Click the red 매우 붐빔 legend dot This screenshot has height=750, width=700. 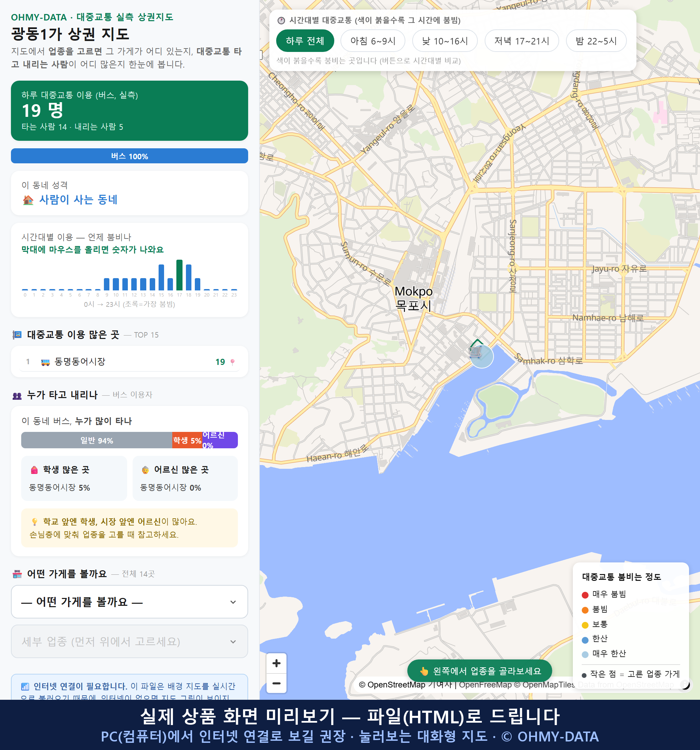[x=585, y=595]
